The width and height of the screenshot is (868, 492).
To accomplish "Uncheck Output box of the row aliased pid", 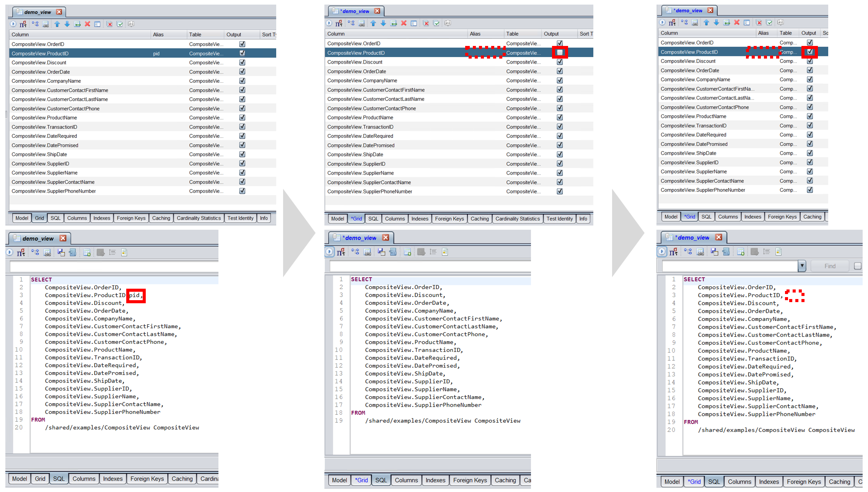I will point(242,53).
